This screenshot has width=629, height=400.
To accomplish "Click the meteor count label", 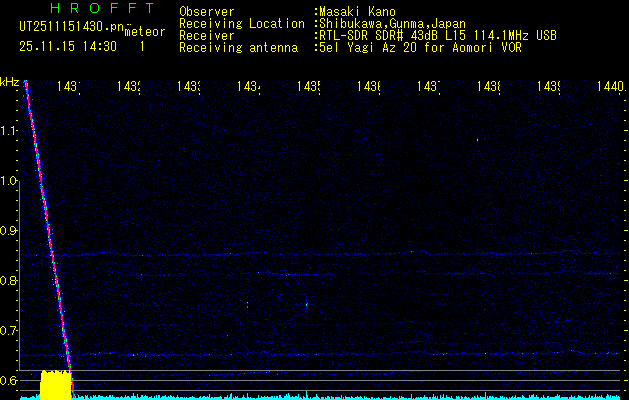I will 144,31.
